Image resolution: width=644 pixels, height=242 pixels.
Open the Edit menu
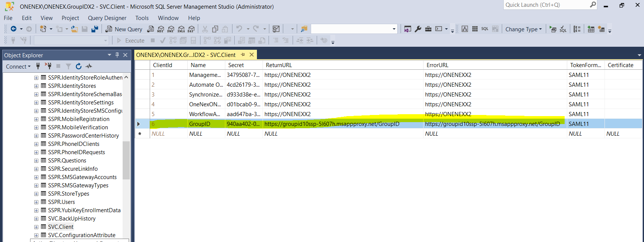coord(27,18)
